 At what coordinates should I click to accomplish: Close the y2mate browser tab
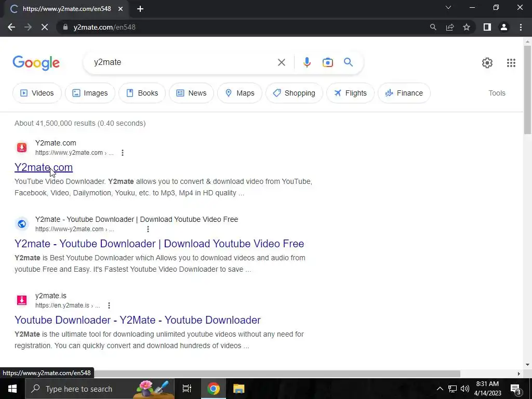[x=121, y=9]
